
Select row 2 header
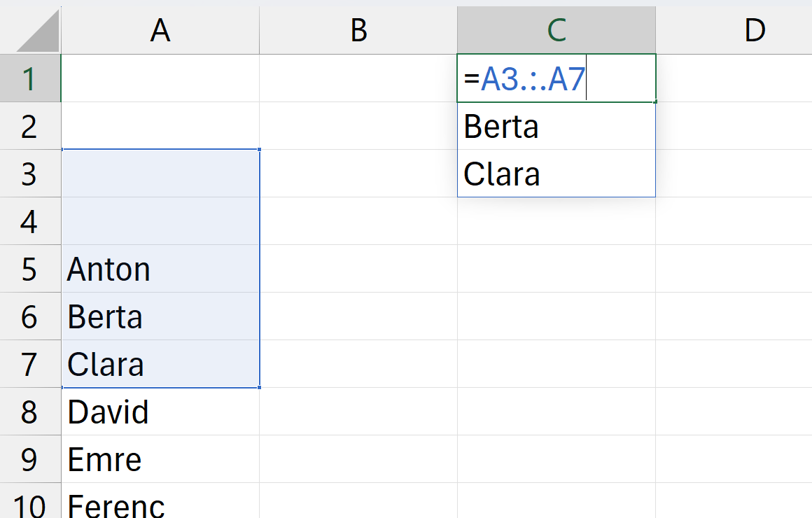tap(29, 126)
